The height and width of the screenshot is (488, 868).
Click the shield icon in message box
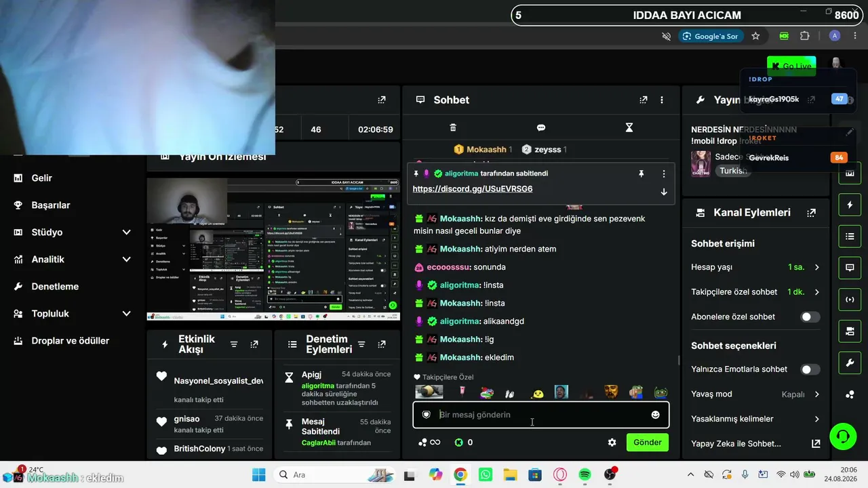pyautogui.click(x=426, y=415)
